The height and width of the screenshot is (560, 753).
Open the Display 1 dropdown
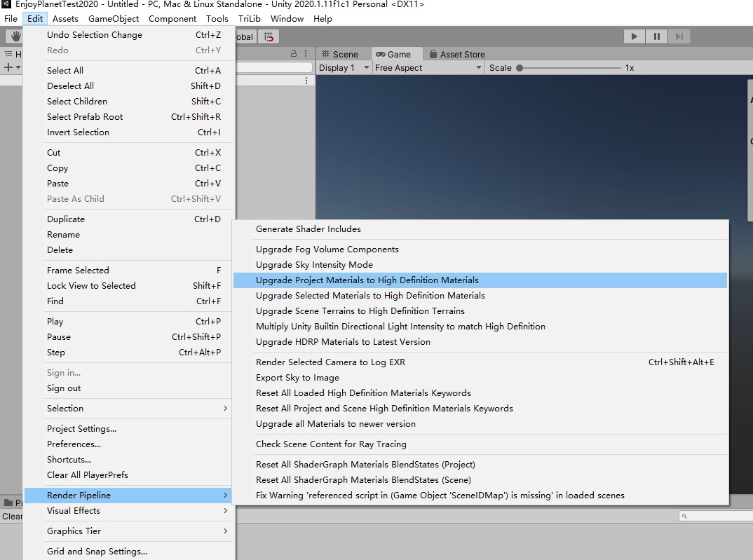click(344, 68)
